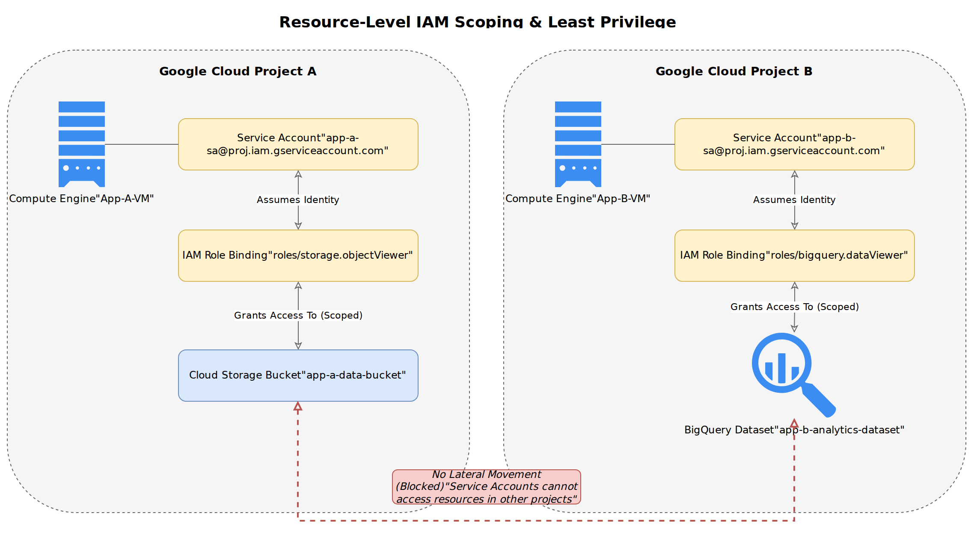The height and width of the screenshot is (543, 980).
Task: Select Assumes Identity label in Project A
Action: (x=298, y=200)
